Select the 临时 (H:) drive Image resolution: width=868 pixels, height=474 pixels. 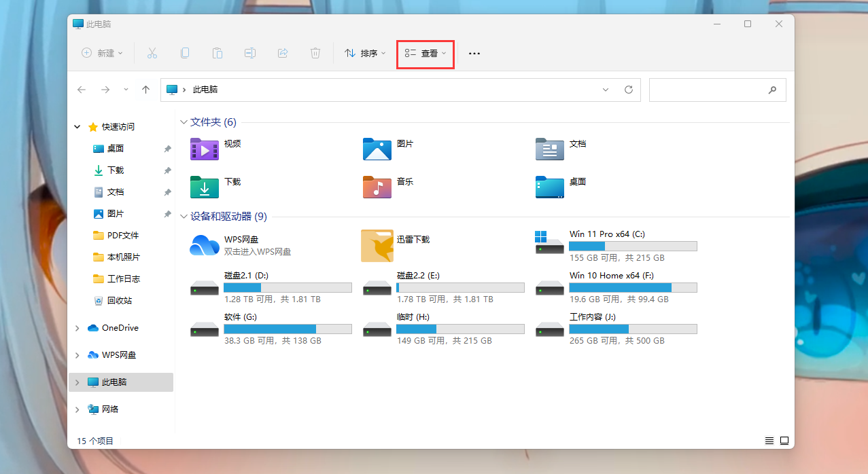tap(443, 328)
